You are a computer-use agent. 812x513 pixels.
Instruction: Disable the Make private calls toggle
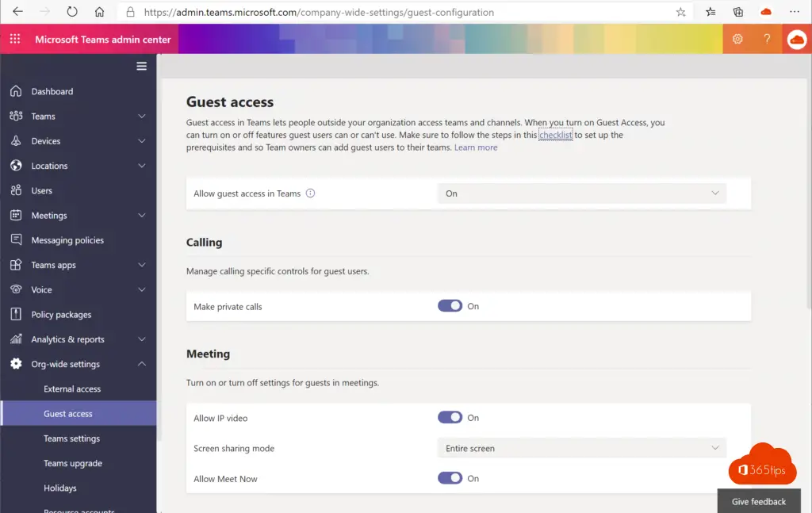click(x=450, y=306)
